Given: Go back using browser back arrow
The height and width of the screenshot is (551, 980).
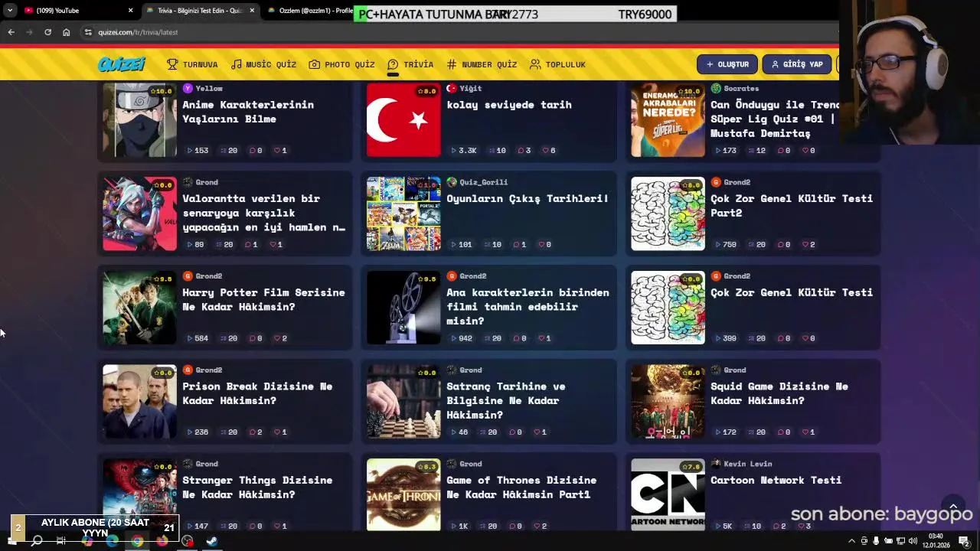Looking at the screenshot, I should pos(11,32).
